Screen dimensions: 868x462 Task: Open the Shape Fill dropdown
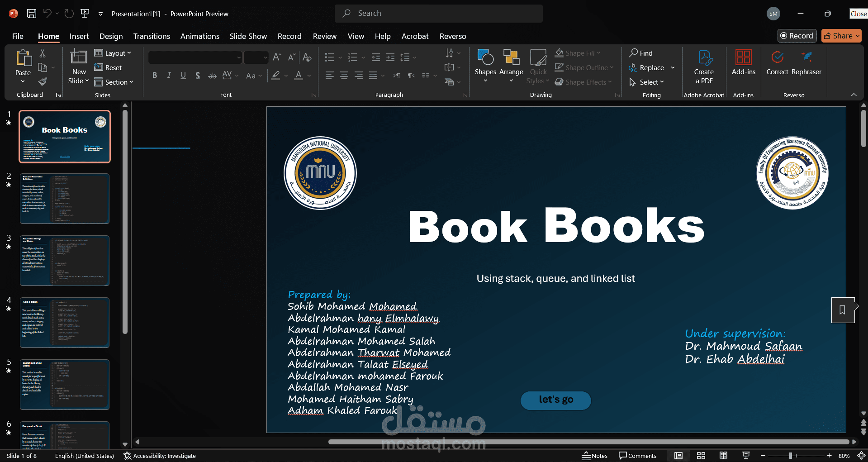(578, 53)
